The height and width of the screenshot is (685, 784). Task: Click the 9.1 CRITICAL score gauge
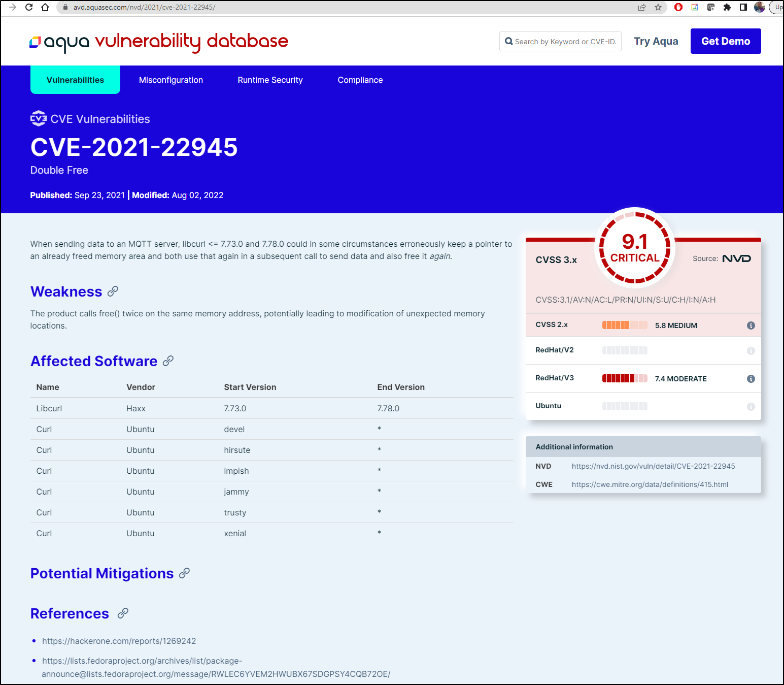point(635,248)
